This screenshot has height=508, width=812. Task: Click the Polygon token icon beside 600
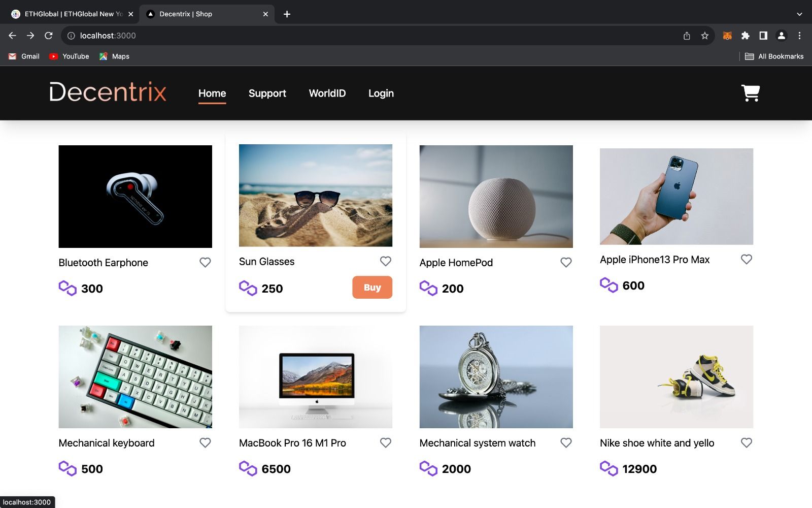609,285
